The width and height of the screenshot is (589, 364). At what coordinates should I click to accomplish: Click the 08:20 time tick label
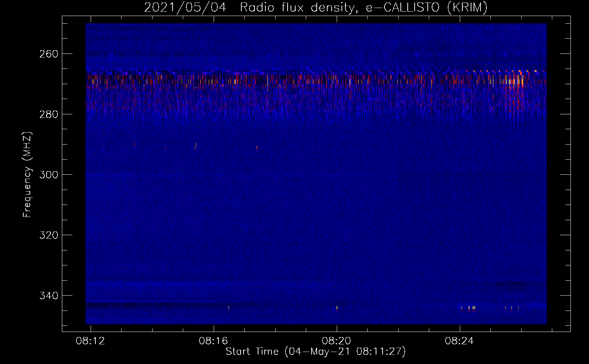pyautogui.click(x=336, y=341)
